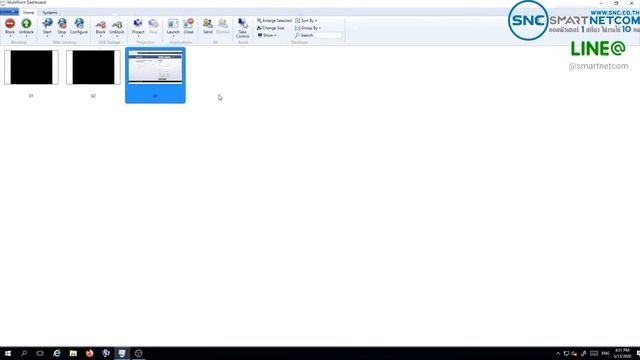Viewport: 640px width, 360px height.
Task: Show hidden system tray icons
Action: (x=558, y=353)
